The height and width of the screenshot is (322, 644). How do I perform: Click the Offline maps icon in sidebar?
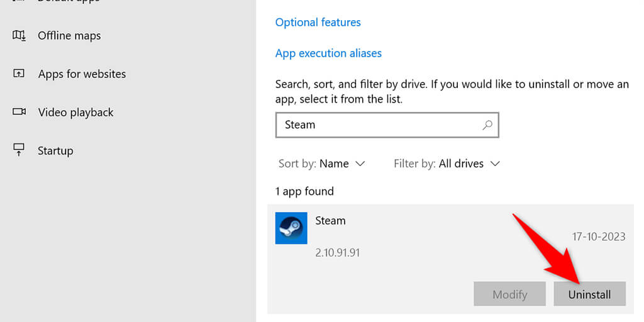pyautogui.click(x=19, y=35)
